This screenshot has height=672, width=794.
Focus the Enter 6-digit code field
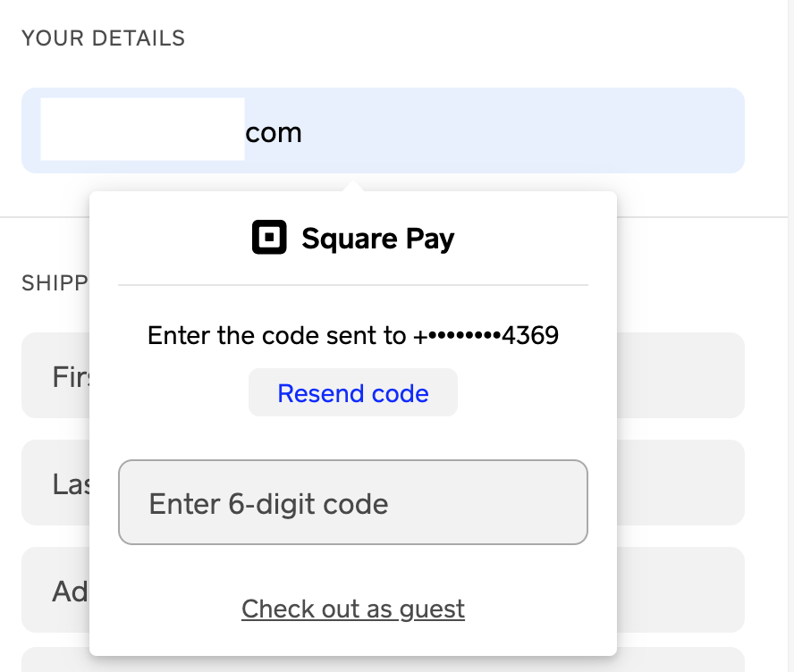click(352, 502)
